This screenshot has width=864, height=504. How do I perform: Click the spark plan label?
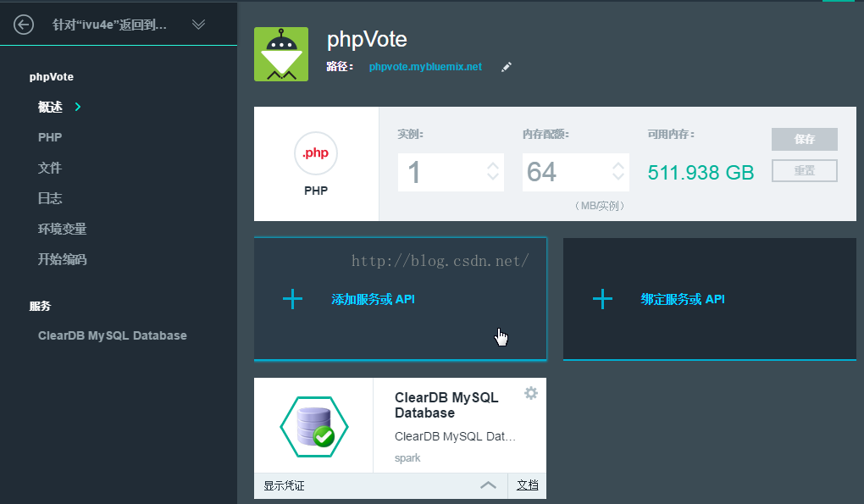[x=407, y=457]
